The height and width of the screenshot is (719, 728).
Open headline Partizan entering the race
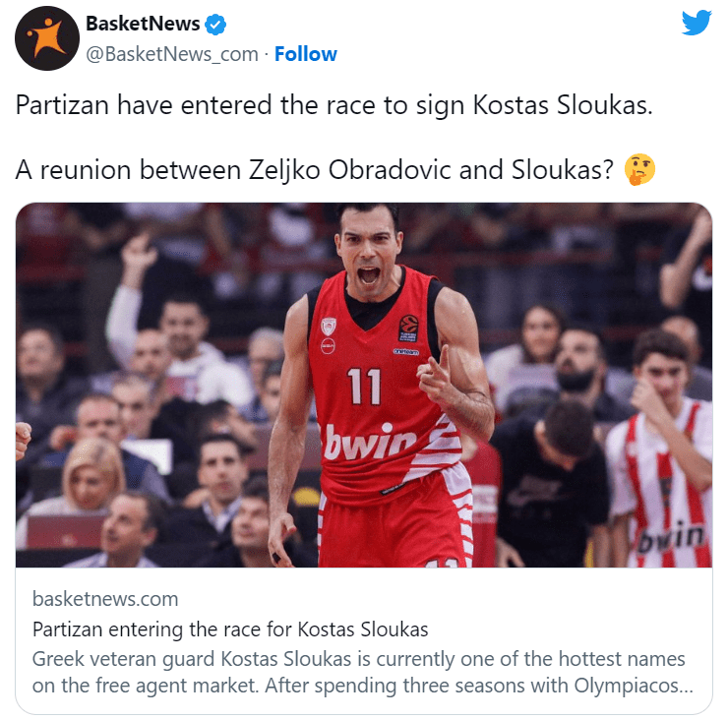click(x=230, y=629)
